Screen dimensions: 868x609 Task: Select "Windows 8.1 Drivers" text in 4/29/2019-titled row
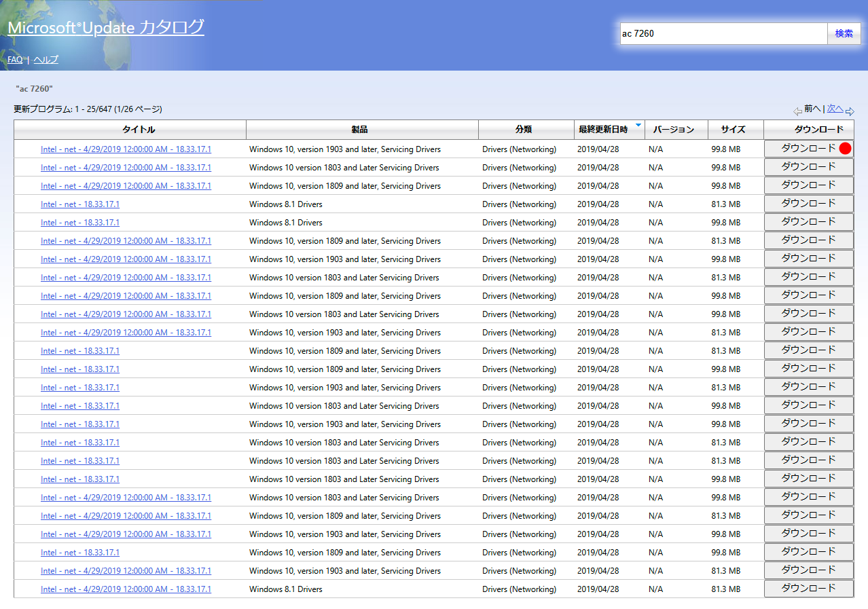[x=286, y=589]
